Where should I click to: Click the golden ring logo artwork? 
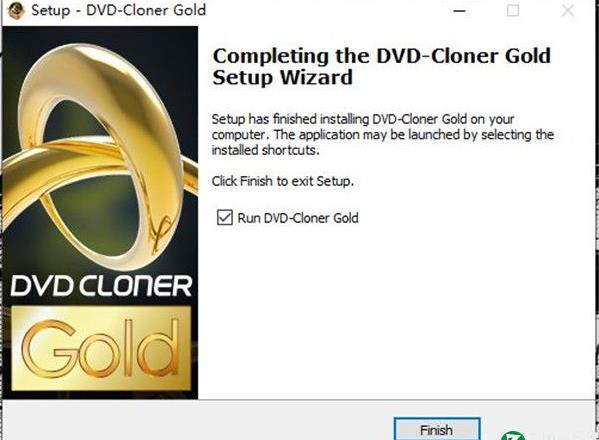[100, 153]
